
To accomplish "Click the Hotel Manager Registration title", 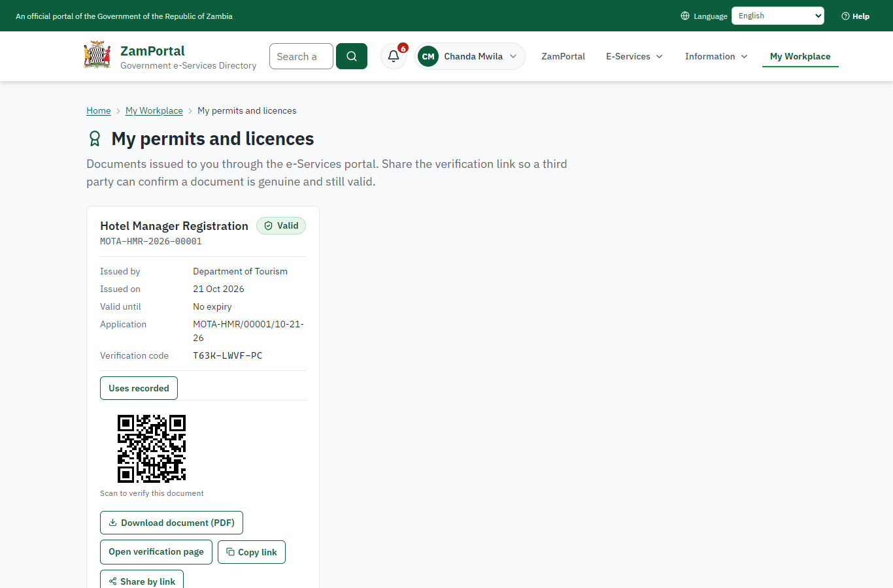I will coord(174,226).
